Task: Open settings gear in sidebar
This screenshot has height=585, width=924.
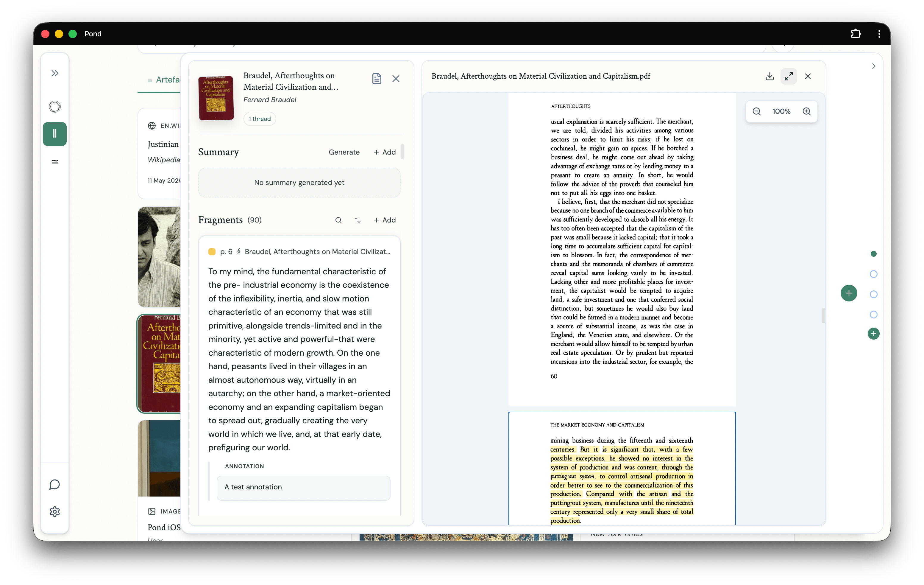Action: pos(54,512)
